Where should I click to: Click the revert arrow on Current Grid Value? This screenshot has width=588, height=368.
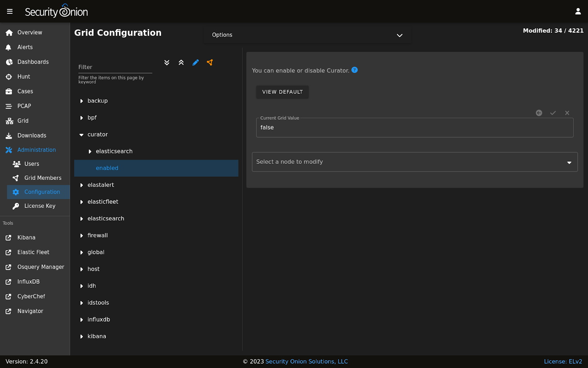tap(539, 113)
